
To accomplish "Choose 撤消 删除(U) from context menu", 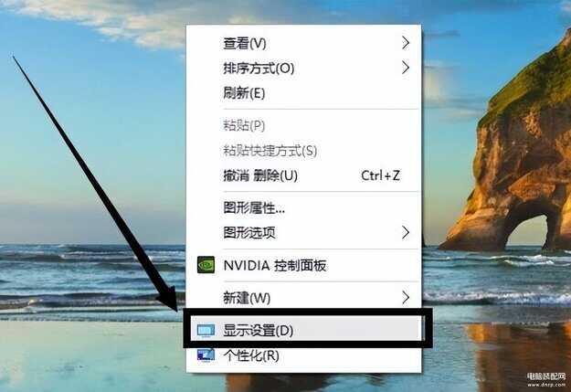I will 303,175.
